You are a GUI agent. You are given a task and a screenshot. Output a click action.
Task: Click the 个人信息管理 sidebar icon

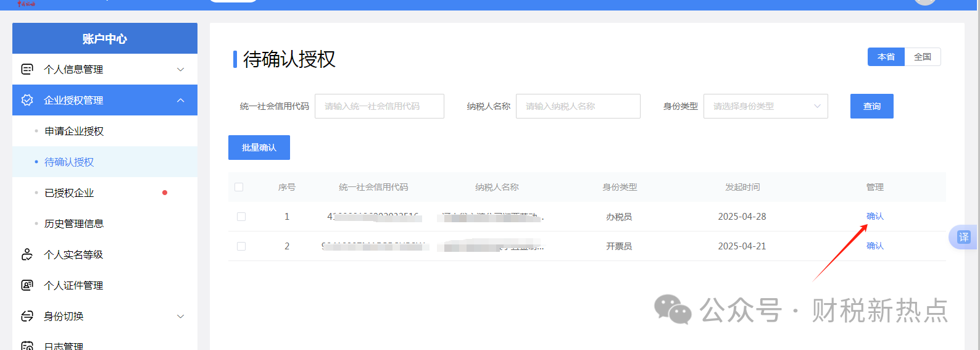point(27,69)
